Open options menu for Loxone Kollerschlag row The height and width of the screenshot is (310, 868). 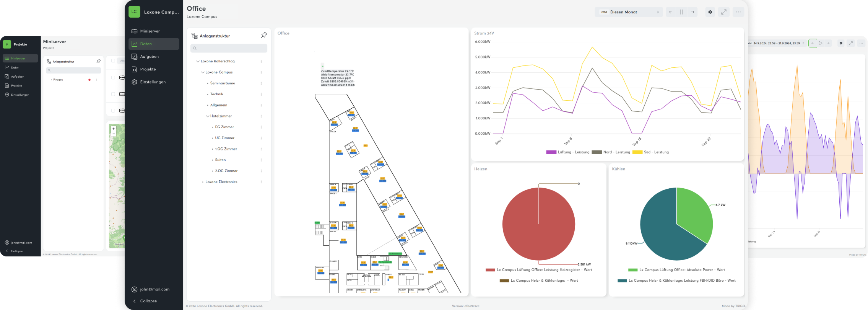coord(261,61)
